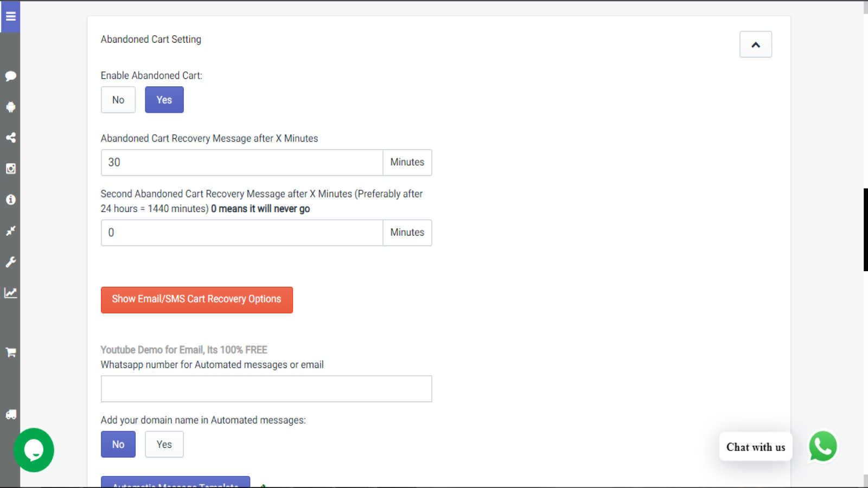This screenshot has width=868, height=488.
Task: Click Show Email/SMS Cart Recovery Options
Action: coord(197,300)
